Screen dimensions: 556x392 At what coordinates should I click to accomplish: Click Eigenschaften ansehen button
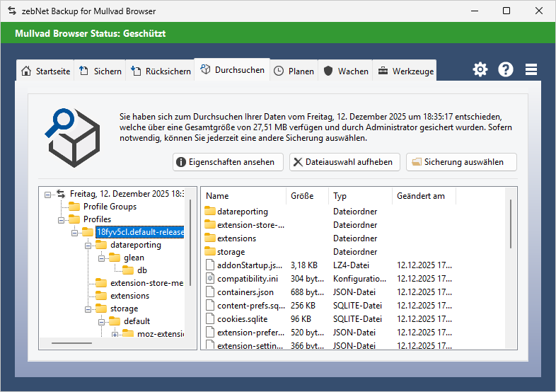coord(228,162)
